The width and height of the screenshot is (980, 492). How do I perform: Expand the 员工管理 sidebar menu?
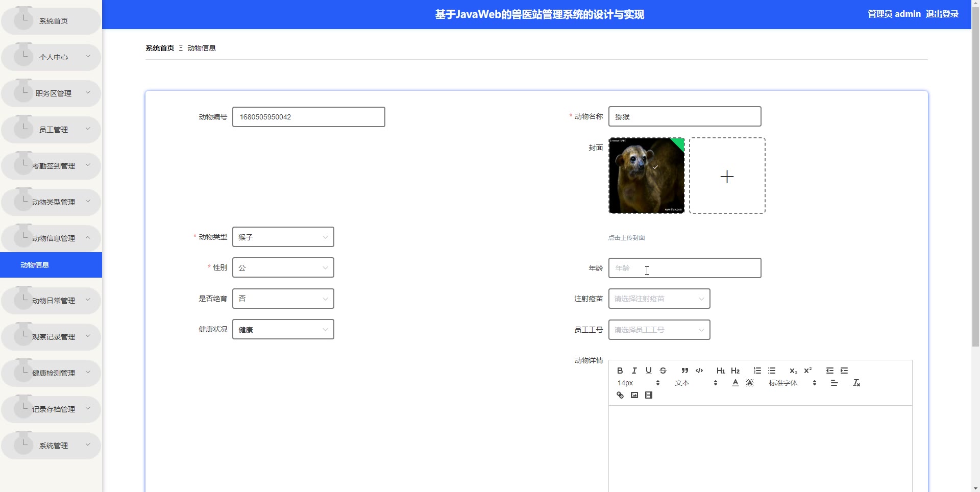(x=51, y=130)
